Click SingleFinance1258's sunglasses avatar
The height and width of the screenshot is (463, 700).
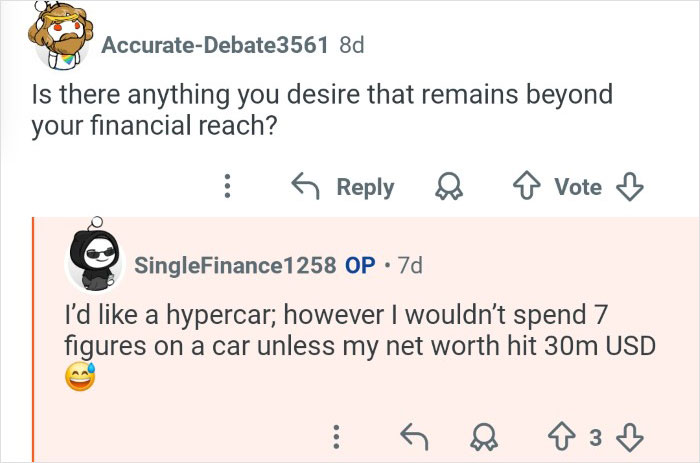(94, 260)
